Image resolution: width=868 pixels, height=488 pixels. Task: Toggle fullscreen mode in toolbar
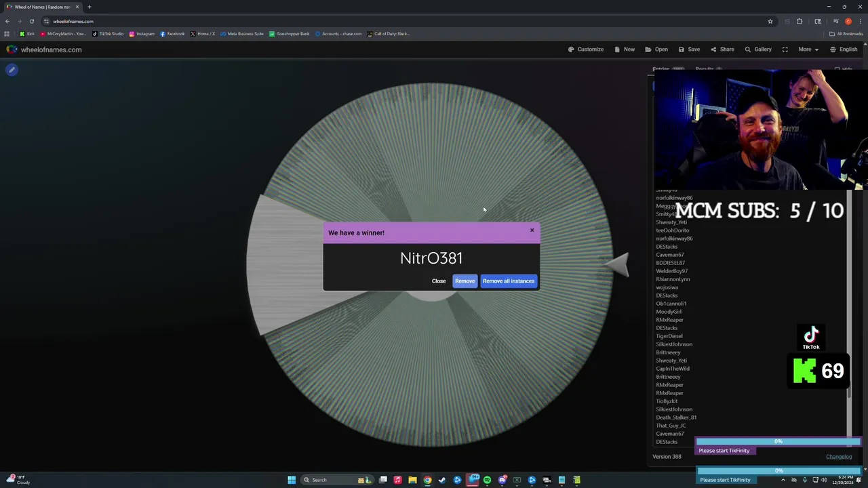[x=785, y=49]
